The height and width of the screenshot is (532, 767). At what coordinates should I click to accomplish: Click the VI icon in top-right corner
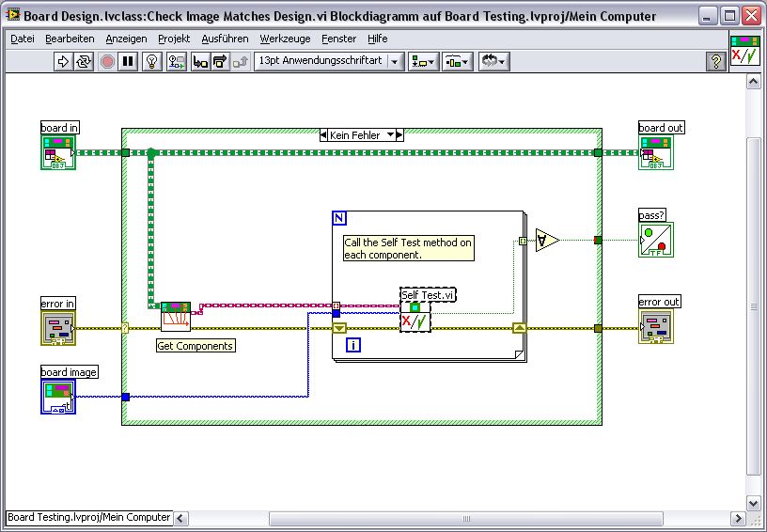745,51
